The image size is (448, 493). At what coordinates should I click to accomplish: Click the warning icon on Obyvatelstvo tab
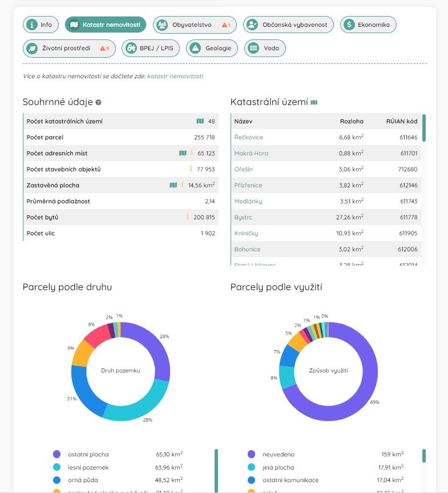point(224,25)
